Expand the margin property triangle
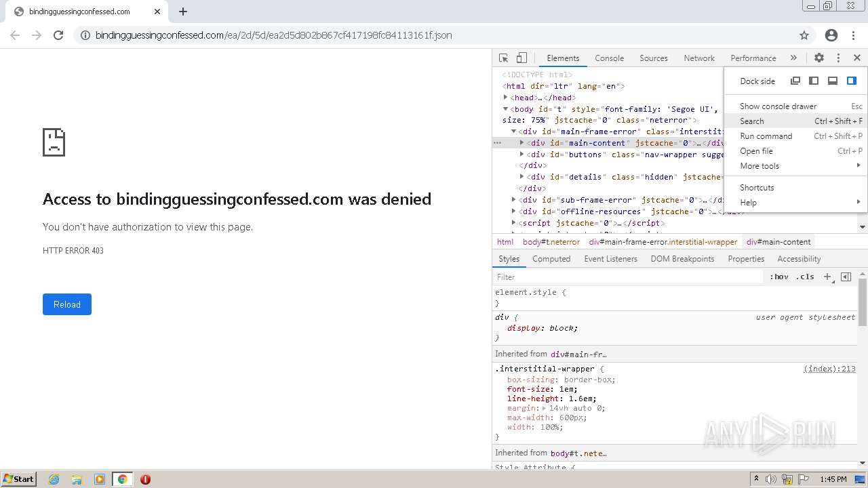The height and width of the screenshot is (488, 868). coord(545,408)
